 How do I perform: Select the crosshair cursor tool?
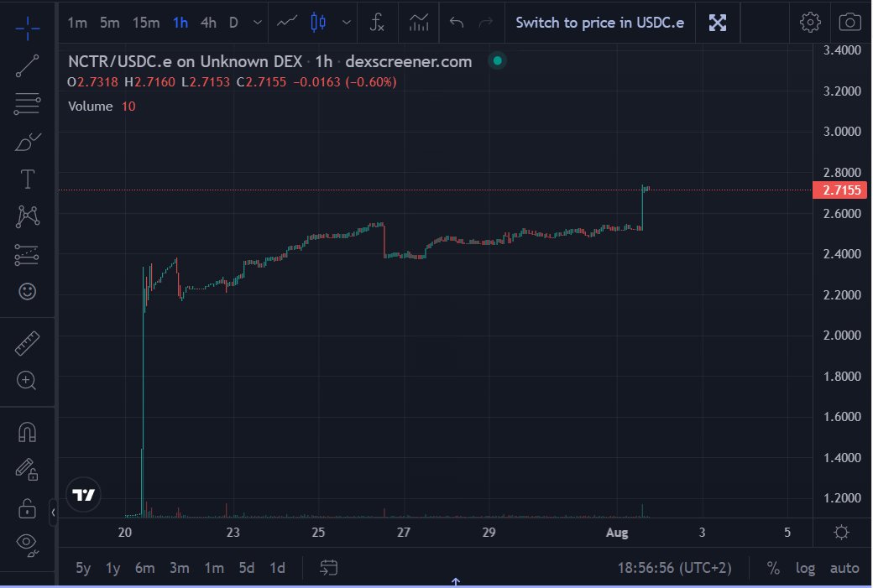point(27,27)
